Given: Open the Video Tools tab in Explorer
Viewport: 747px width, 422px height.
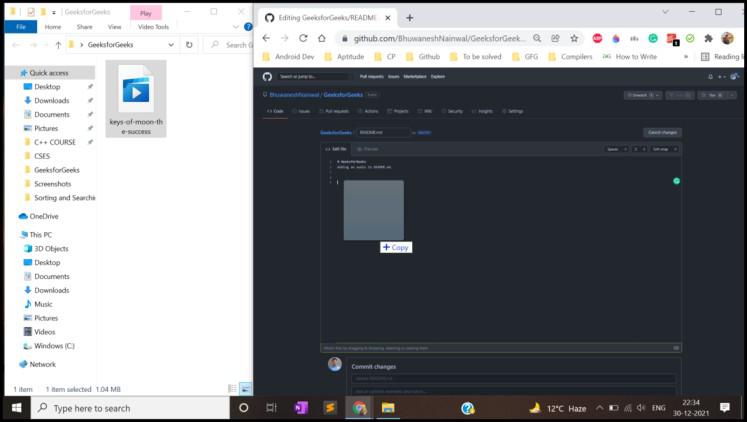Looking at the screenshot, I should 153,27.
